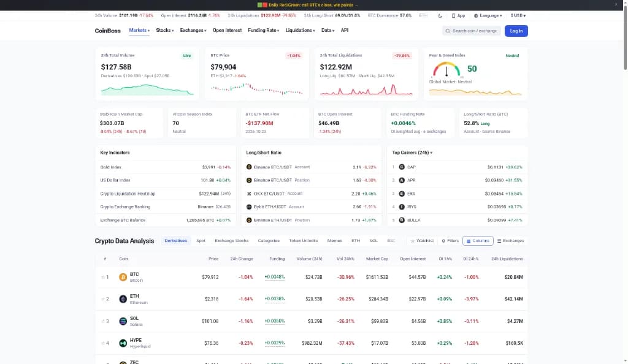Open the USD currency selector
This screenshot has width=628, height=364.
tap(518, 15)
